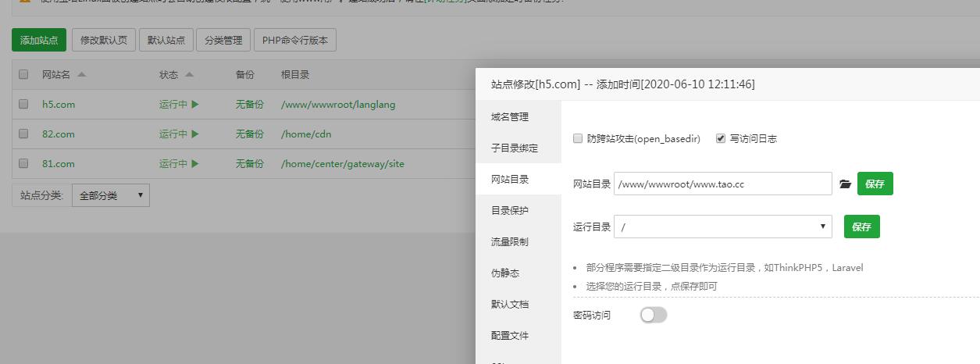Open the 运行目录 dropdown
Screen dimensions: 980x364
[722, 227]
